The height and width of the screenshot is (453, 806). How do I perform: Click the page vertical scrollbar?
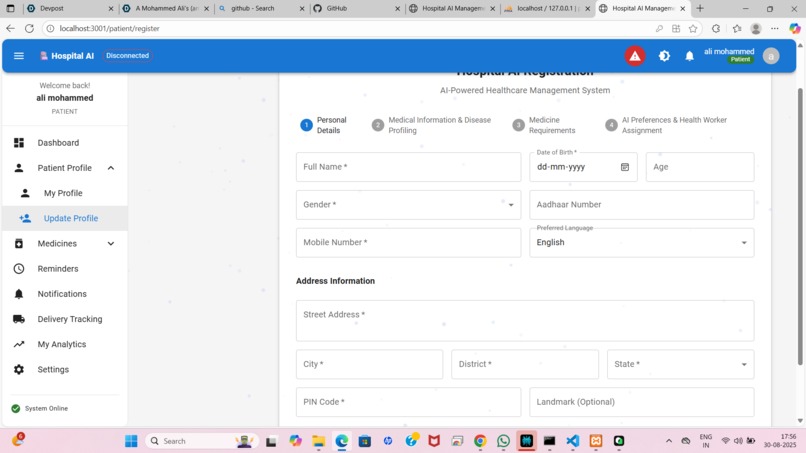pos(800,226)
